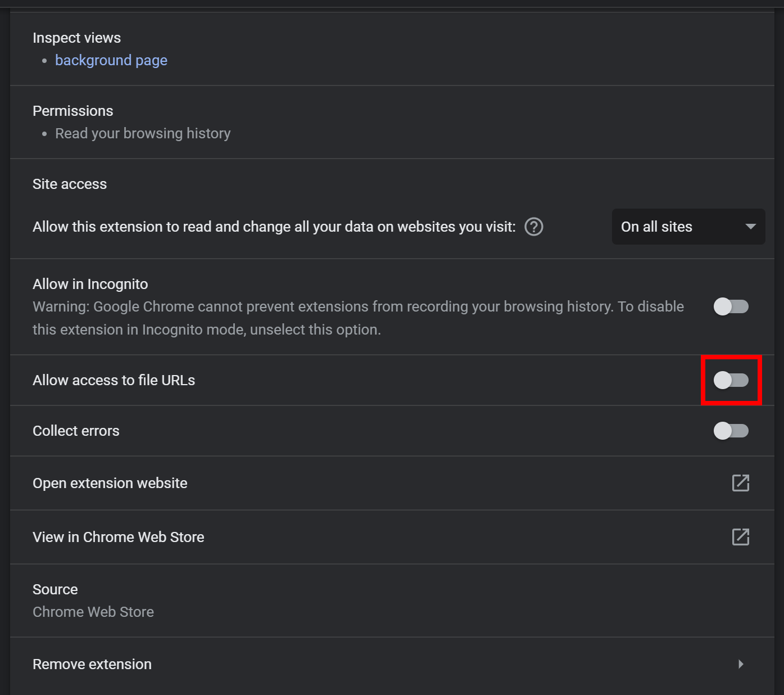Click the Allow access to file URLs label
784x695 pixels.
click(114, 380)
